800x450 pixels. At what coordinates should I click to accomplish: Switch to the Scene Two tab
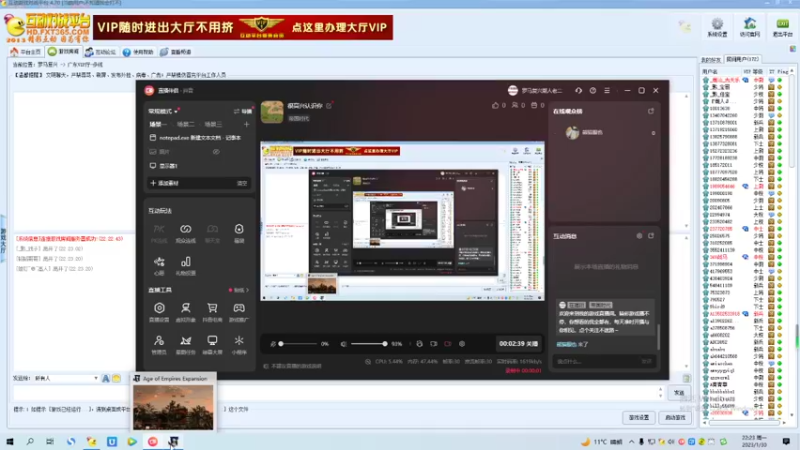click(185, 124)
